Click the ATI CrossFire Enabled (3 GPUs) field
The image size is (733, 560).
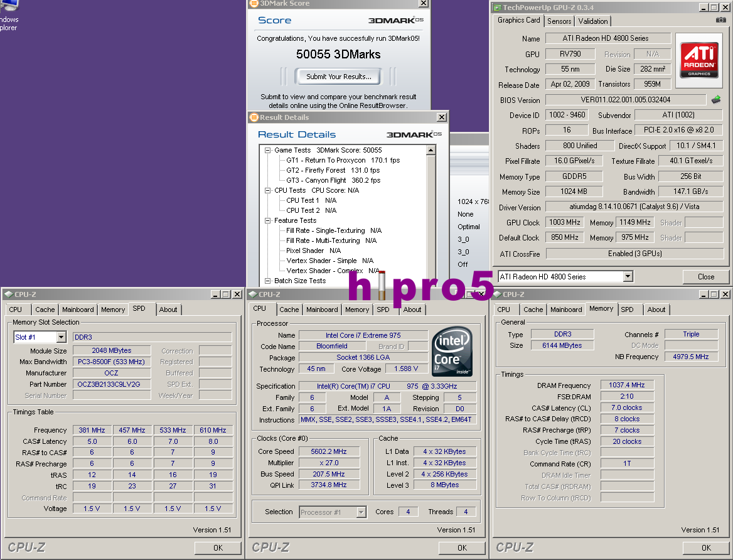pos(634,254)
